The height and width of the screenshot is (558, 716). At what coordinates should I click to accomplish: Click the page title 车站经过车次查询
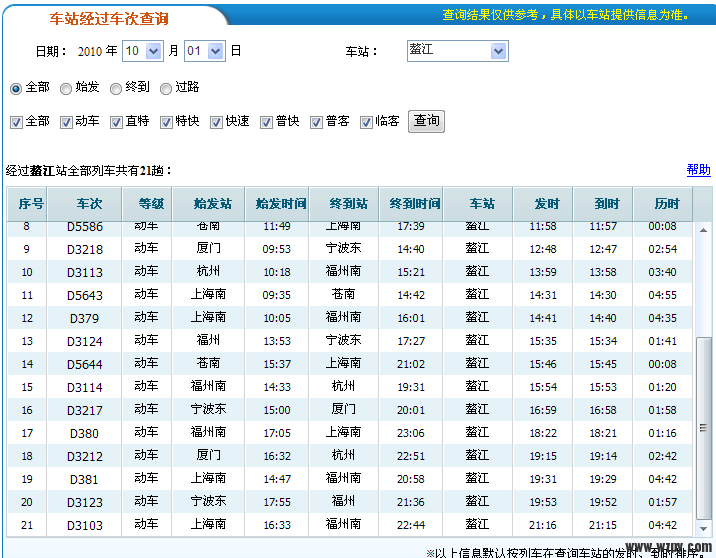pos(109,19)
